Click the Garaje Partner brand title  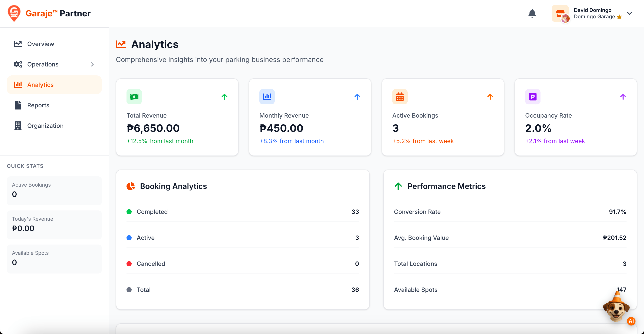pos(58,13)
